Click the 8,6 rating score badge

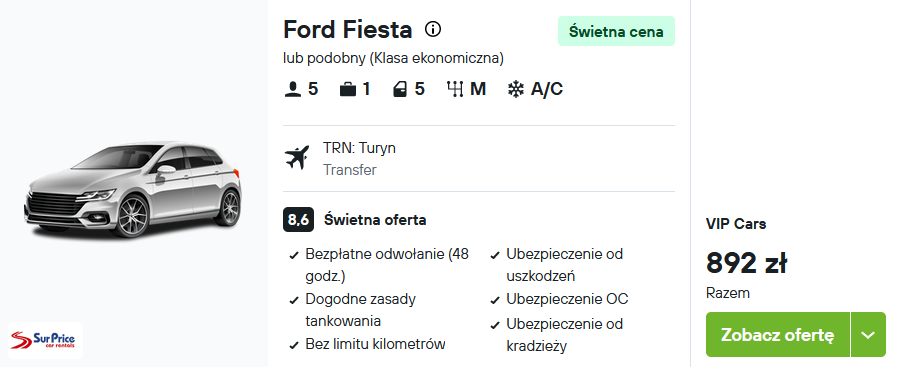coord(298,220)
